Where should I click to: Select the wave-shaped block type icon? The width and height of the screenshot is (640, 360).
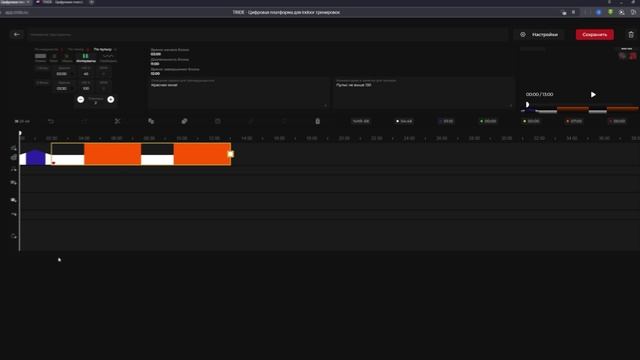click(108, 57)
